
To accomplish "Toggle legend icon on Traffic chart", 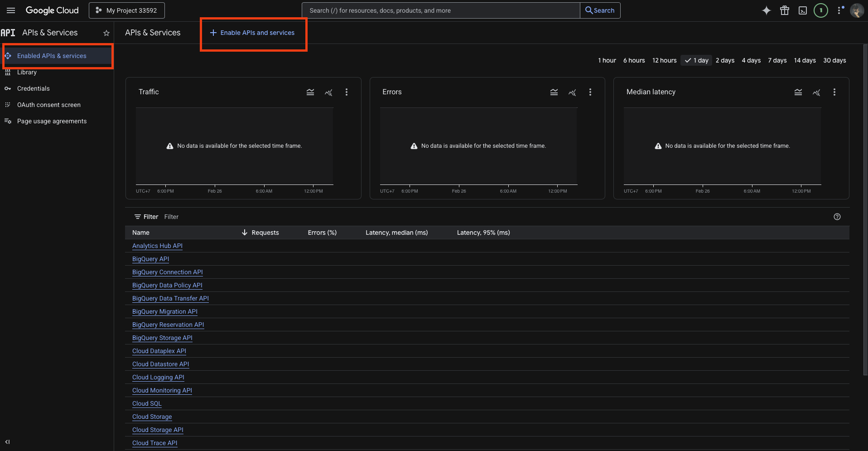I will [x=310, y=92].
